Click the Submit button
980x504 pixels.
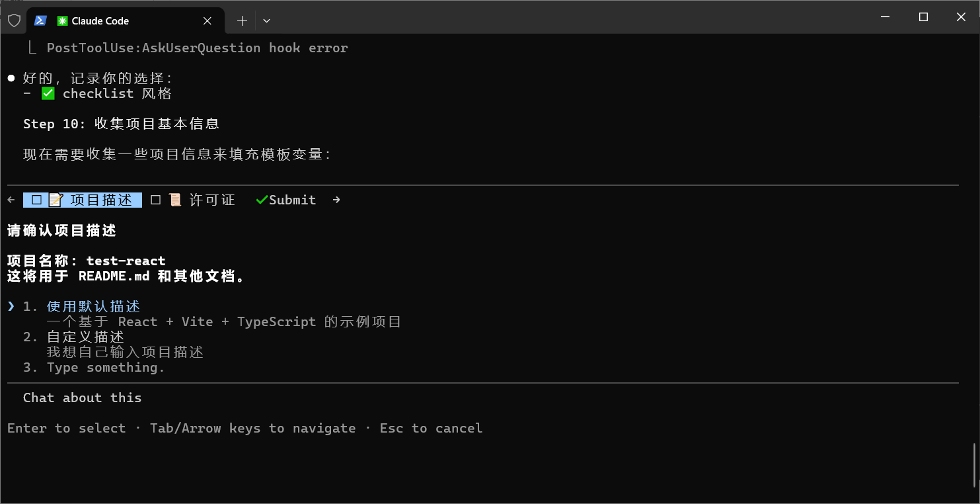click(x=292, y=200)
